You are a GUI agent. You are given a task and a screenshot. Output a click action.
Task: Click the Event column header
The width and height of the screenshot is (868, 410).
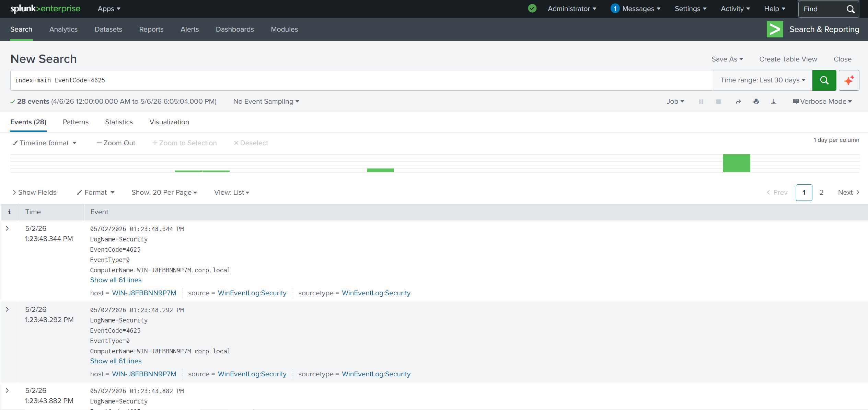pyautogui.click(x=99, y=212)
